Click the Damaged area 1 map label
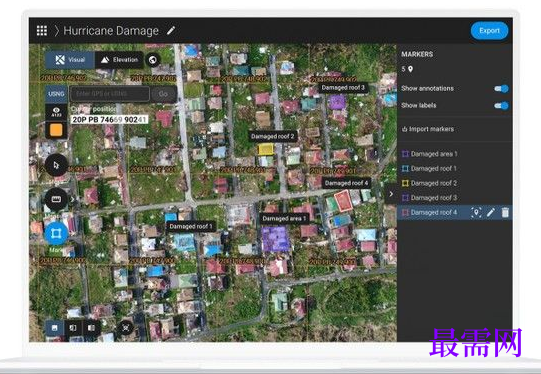 coord(284,218)
